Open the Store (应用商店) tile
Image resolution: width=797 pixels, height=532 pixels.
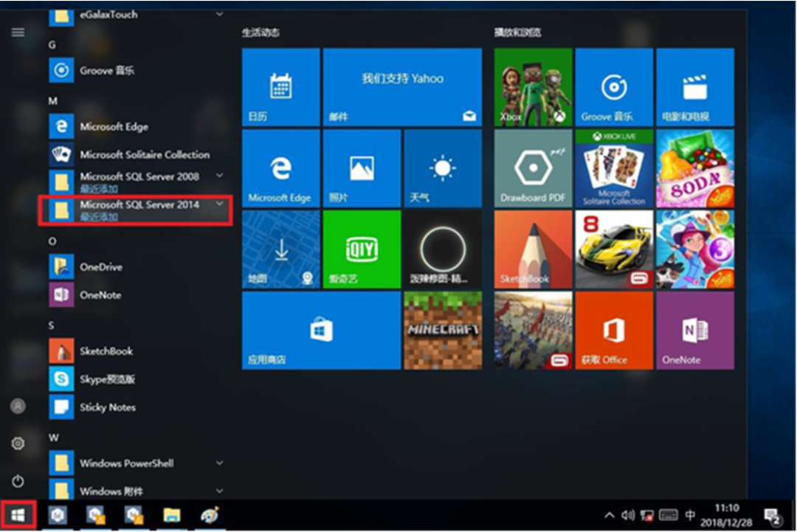click(321, 331)
